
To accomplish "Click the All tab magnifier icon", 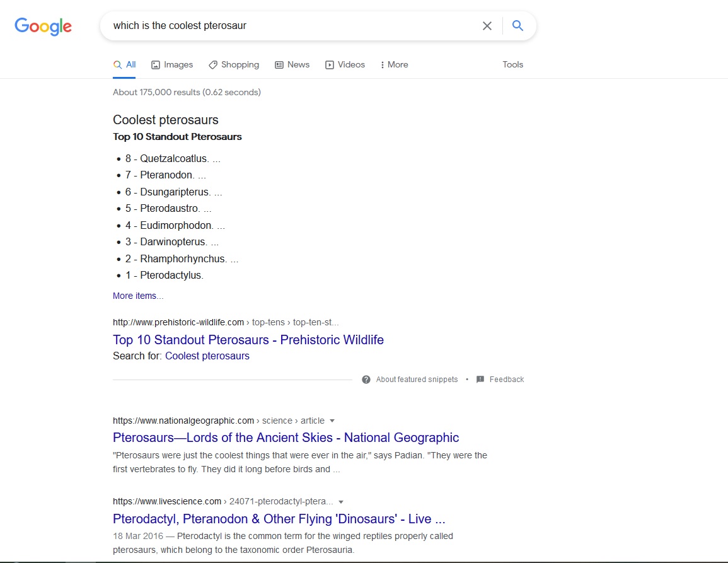I will pyautogui.click(x=117, y=65).
